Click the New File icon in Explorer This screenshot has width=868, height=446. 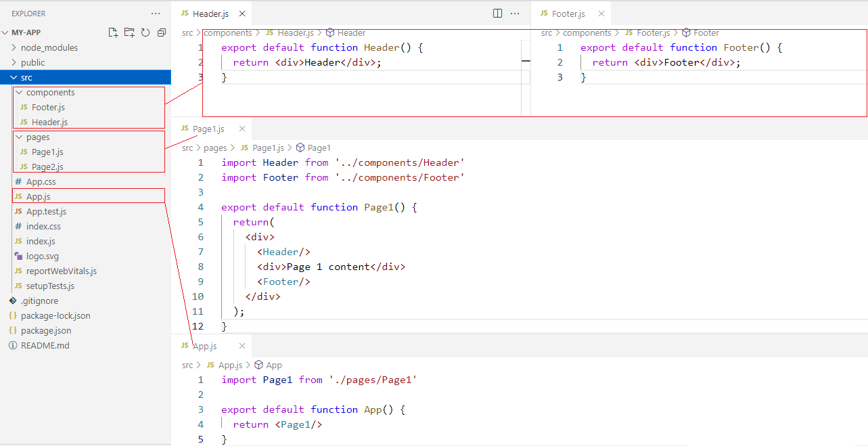coord(113,32)
